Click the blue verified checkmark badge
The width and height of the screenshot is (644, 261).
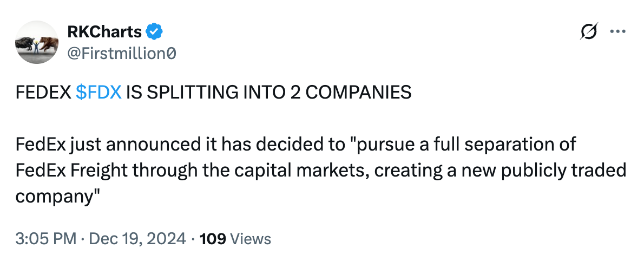[x=155, y=32]
